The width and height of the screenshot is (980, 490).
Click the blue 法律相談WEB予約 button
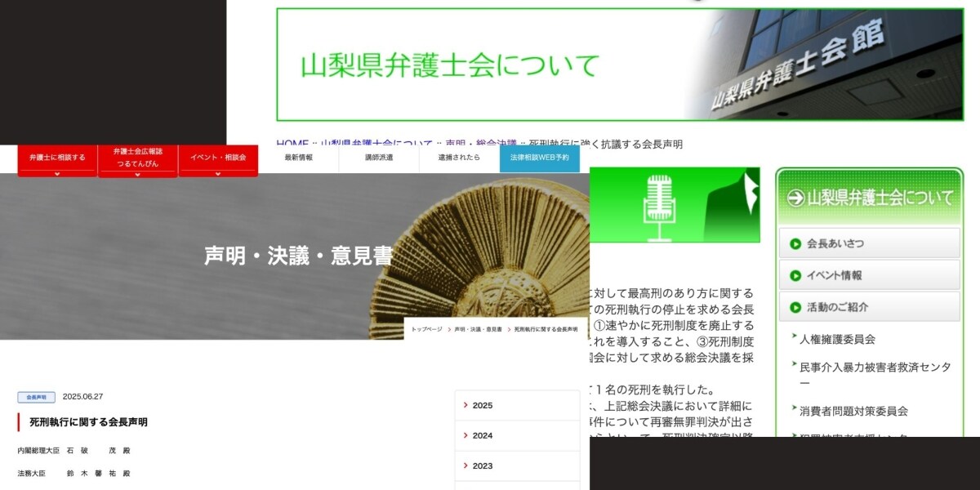point(541,159)
